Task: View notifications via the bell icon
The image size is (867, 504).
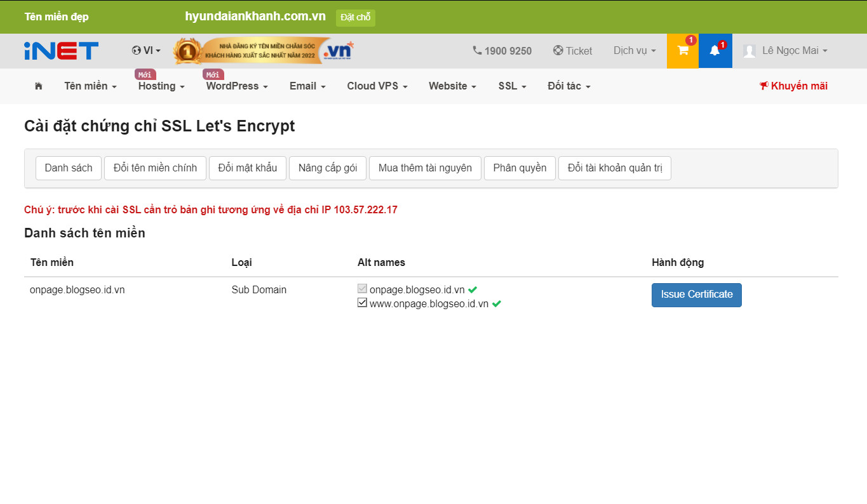Action: pyautogui.click(x=715, y=51)
